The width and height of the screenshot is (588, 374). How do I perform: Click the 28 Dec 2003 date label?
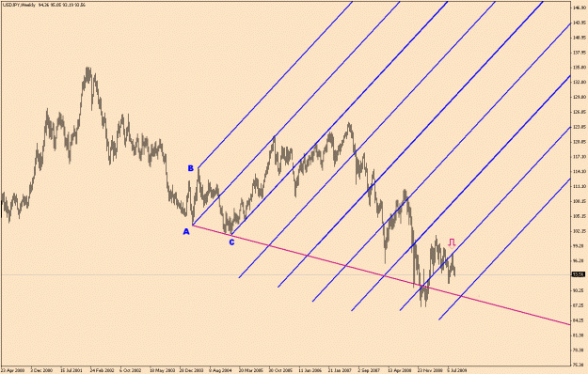(191, 370)
